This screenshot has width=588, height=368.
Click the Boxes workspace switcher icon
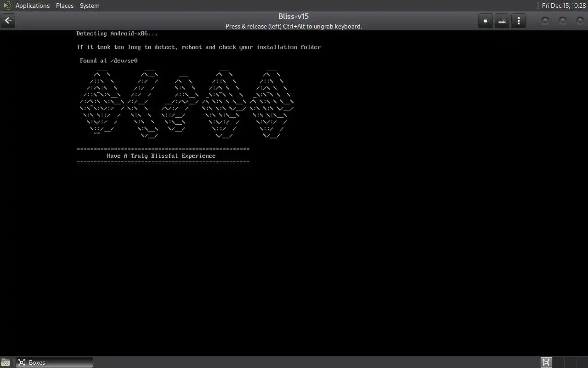(546, 362)
